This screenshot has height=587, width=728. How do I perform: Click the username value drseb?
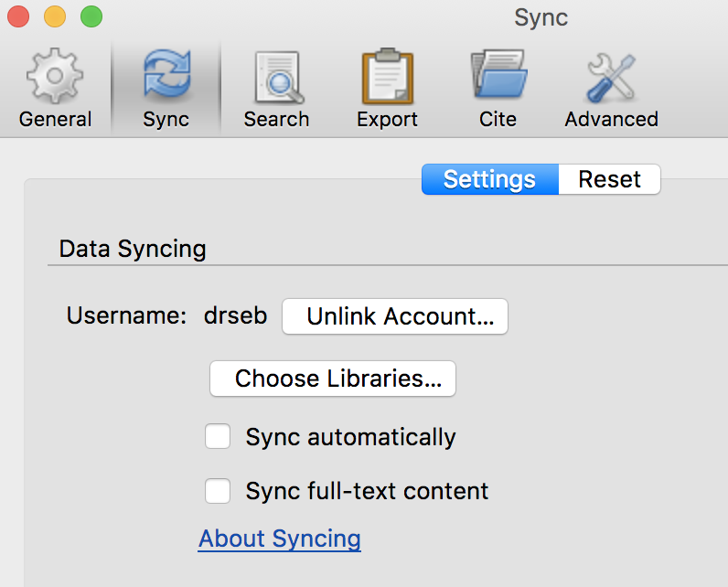(235, 315)
